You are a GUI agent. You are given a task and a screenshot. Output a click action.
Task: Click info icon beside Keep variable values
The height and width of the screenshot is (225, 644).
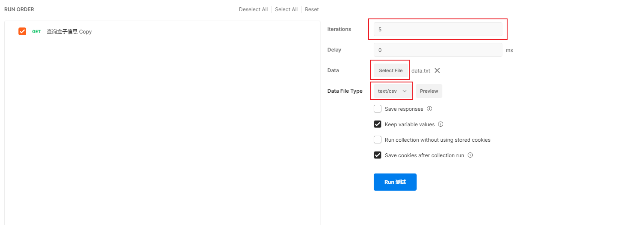[x=441, y=125]
